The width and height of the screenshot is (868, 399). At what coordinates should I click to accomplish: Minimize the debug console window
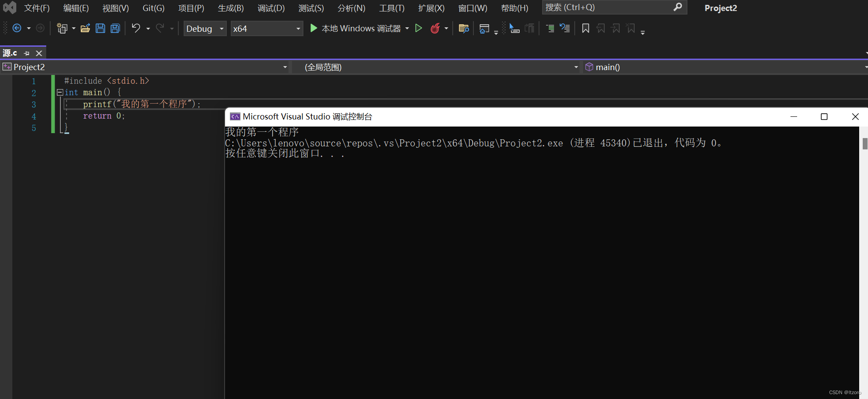point(794,116)
